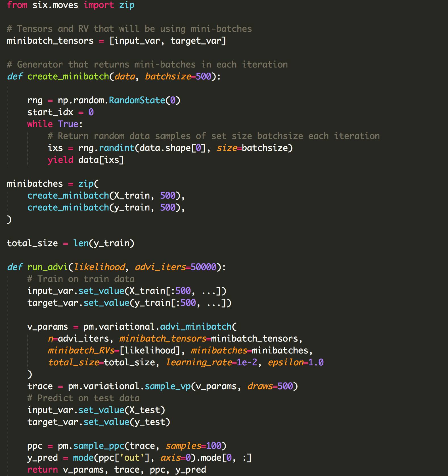Click "X_train" in the create_minibatch call
This screenshot has width=448, height=476.
132,196
